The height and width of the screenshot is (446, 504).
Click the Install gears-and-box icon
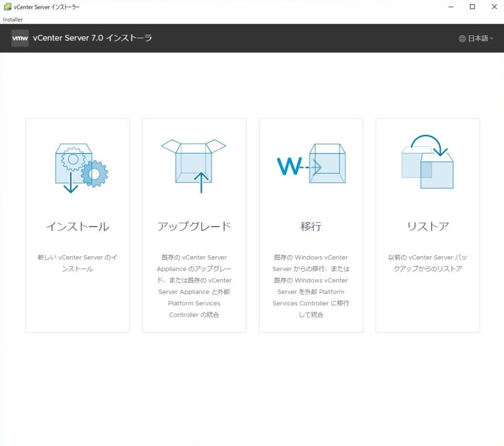[82, 168]
